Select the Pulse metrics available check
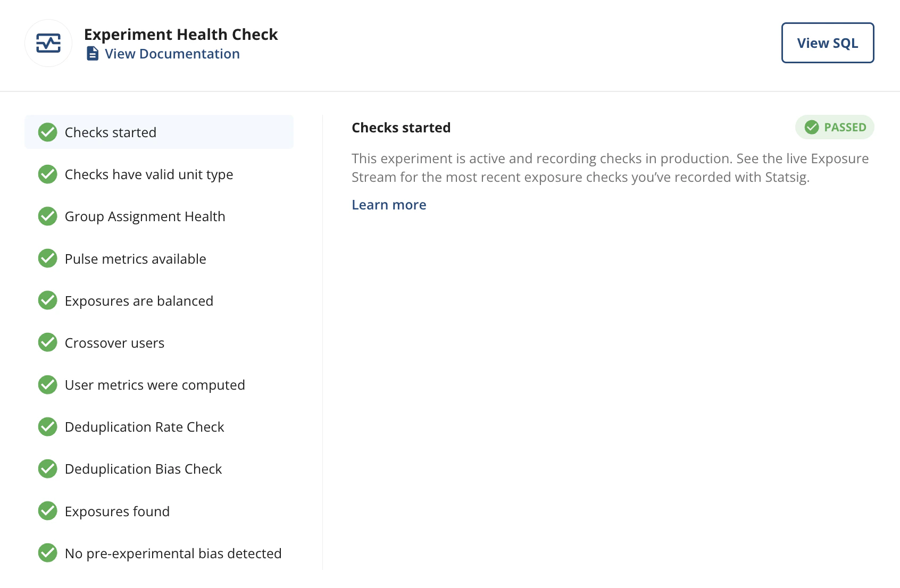 click(135, 259)
